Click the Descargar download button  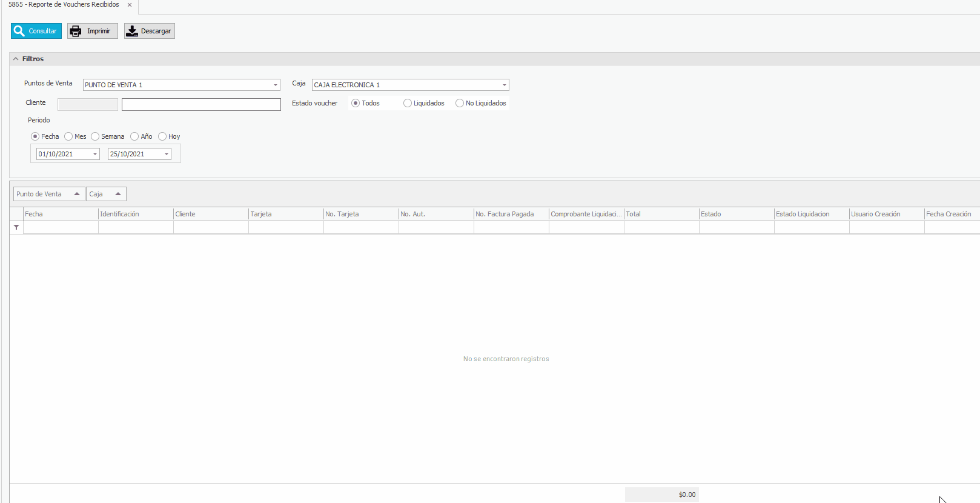(x=150, y=31)
